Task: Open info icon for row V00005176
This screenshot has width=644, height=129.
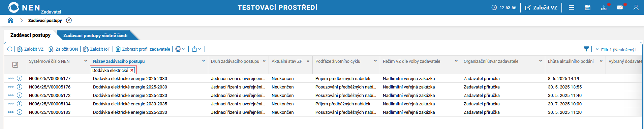Action: 20,87
